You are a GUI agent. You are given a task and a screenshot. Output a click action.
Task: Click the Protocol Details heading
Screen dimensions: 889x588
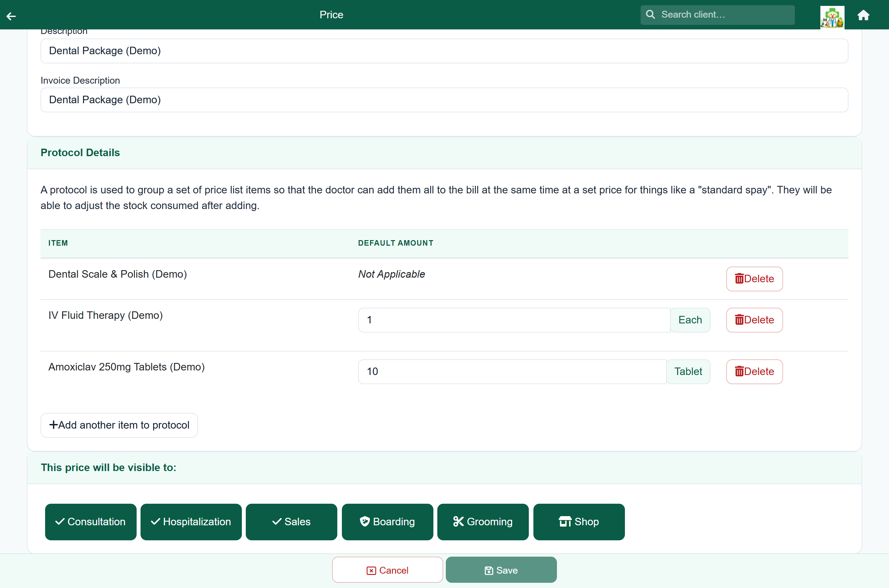pyautogui.click(x=80, y=153)
